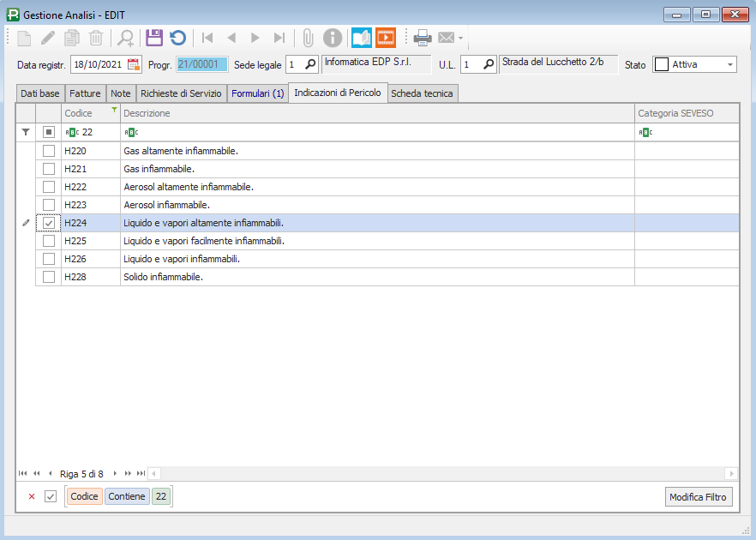Check the H220 Gas altamente infiammabile checkbox

point(49,151)
